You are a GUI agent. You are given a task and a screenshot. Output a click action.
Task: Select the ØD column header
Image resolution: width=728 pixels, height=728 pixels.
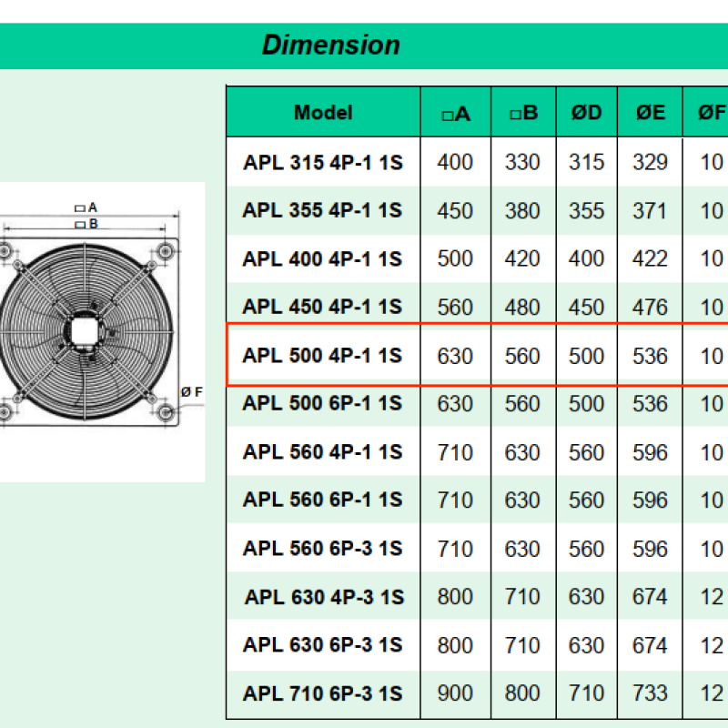[587, 113]
